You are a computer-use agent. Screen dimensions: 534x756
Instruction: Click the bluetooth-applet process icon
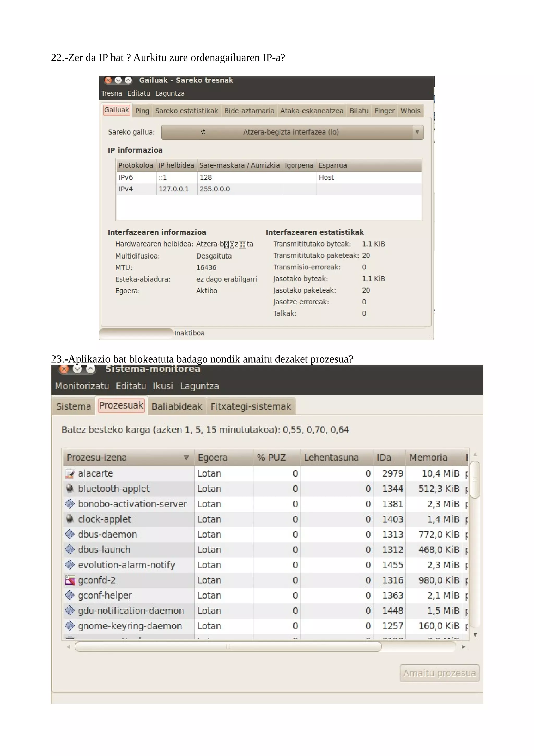(70, 489)
